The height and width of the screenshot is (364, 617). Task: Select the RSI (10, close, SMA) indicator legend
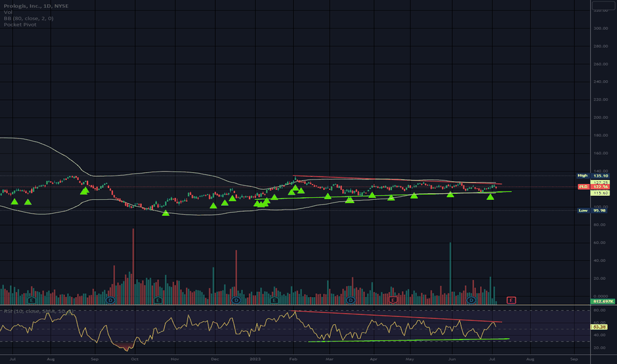[38, 311]
